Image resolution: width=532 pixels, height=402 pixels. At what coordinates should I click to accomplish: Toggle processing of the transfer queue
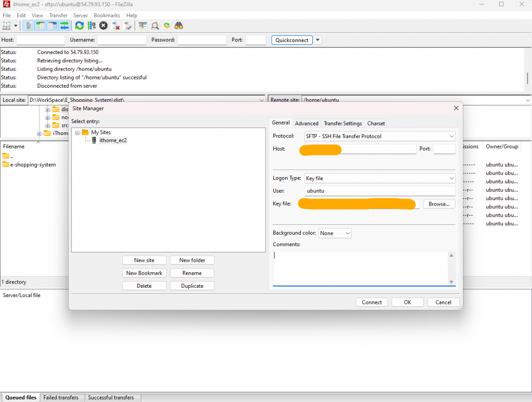point(91,26)
